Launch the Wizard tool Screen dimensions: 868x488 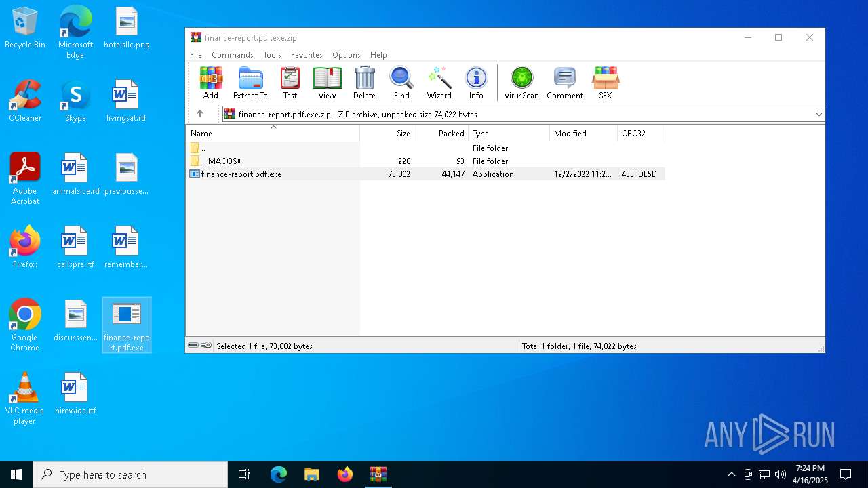tap(439, 83)
